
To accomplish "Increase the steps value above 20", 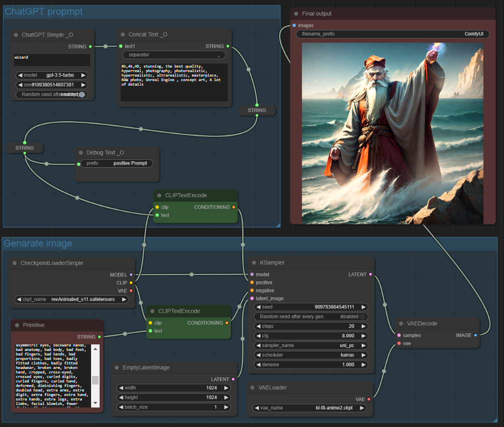I will tap(363, 326).
